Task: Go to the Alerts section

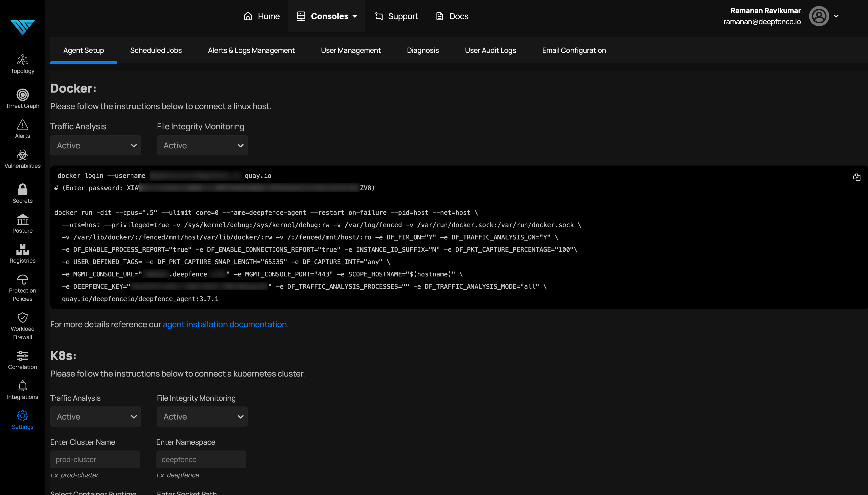Action: tap(22, 129)
